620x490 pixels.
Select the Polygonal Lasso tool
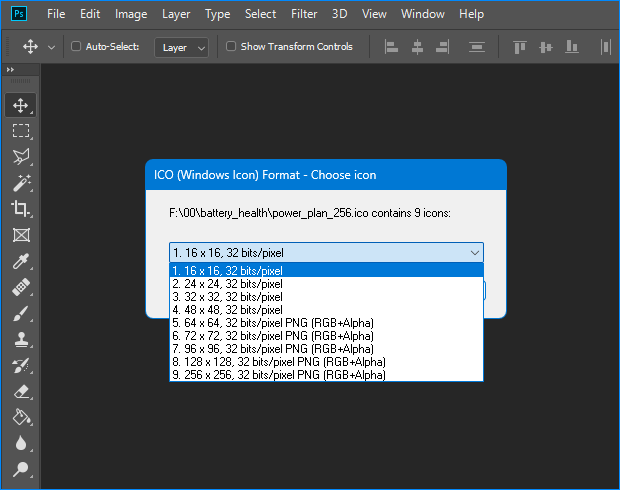pos(21,157)
